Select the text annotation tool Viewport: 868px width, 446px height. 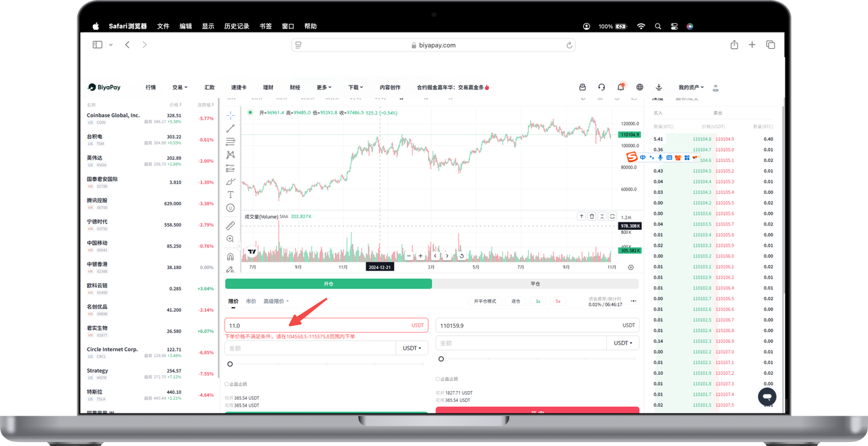[231, 195]
